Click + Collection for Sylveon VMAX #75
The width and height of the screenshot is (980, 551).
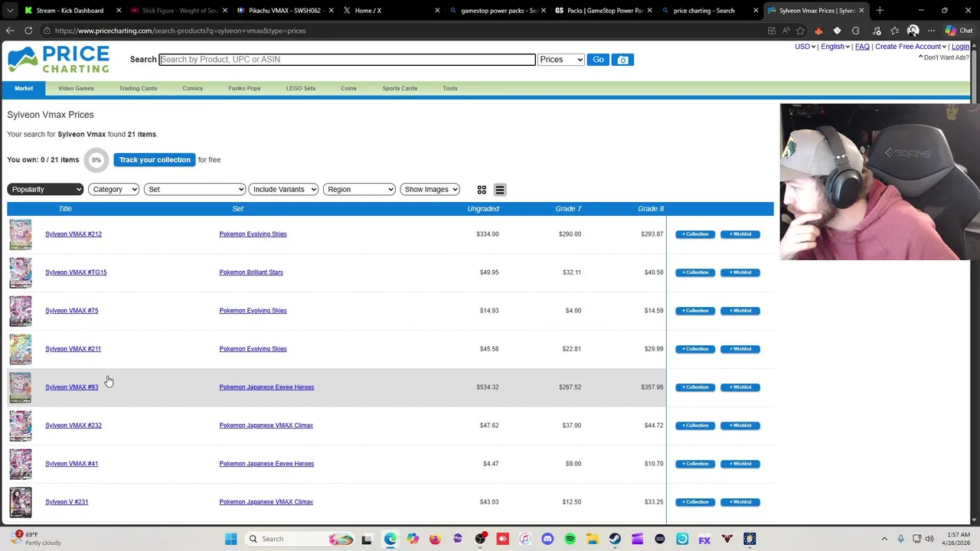point(695,311)
